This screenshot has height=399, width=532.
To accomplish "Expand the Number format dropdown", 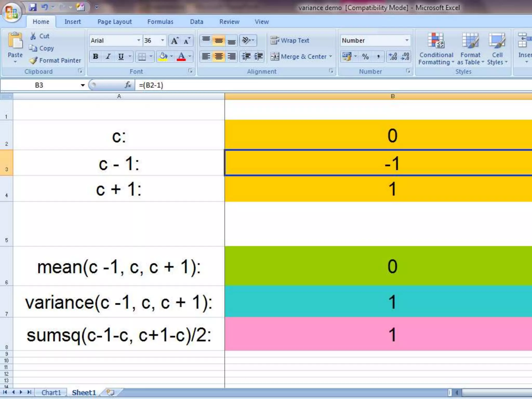I will pos(407,41).
